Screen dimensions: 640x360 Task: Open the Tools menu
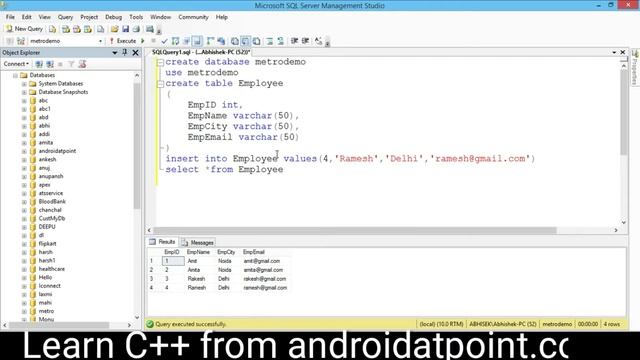[x=136, y=17]
